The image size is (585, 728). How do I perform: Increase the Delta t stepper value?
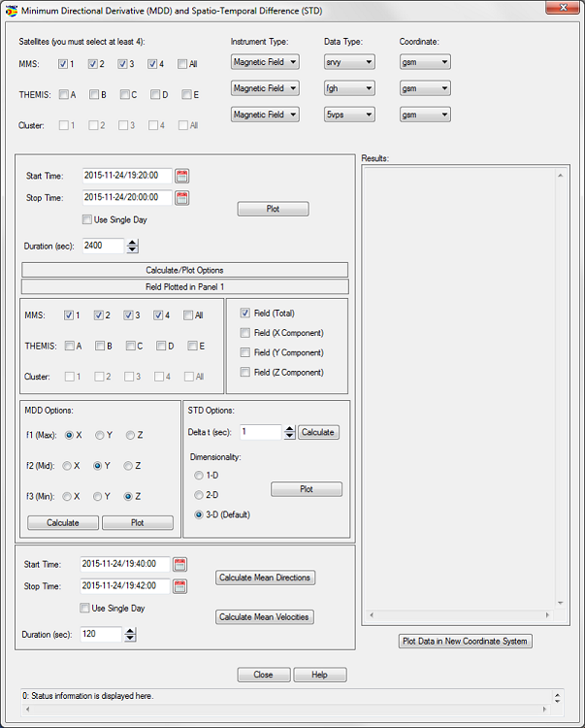click(x=289, y=428)
